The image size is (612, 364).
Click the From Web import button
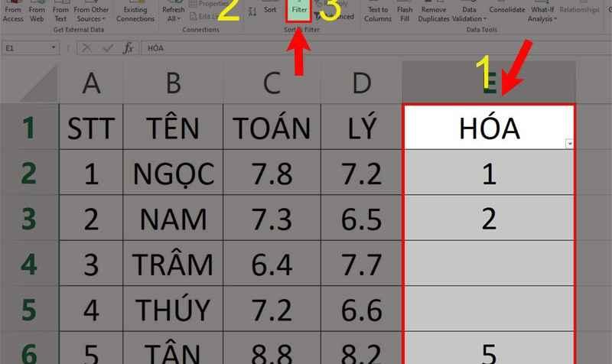37,11
